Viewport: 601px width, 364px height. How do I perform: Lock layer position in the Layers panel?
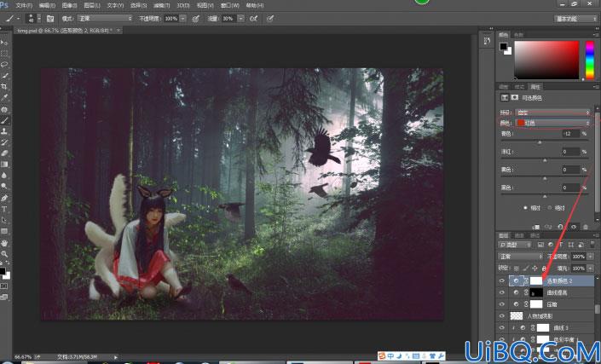[x=535, y=269]
